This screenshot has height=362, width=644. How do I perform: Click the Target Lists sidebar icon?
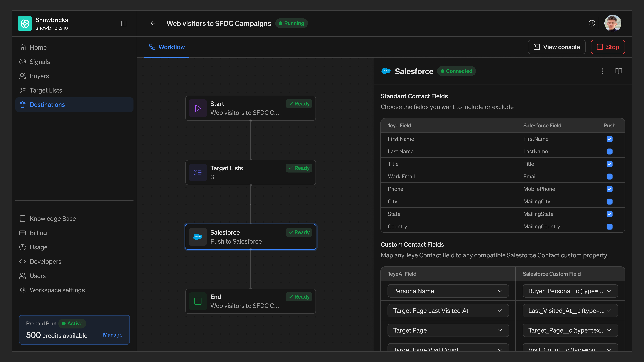tap(22, 90)
